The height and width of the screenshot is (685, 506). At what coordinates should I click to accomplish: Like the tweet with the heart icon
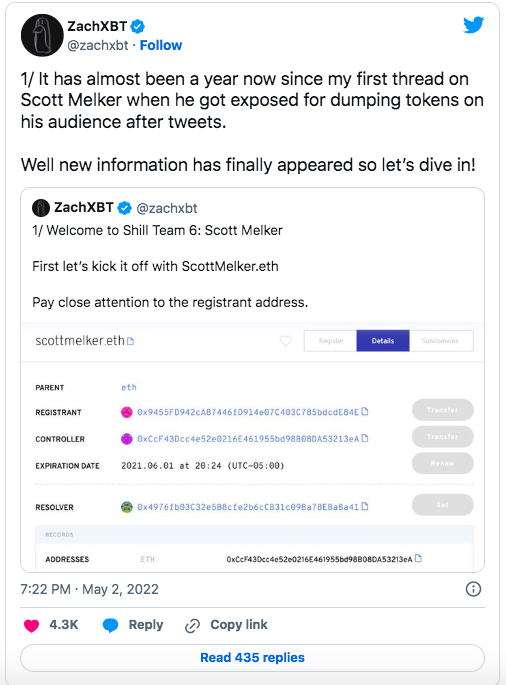pyautogui.click(x=31, y=626)
